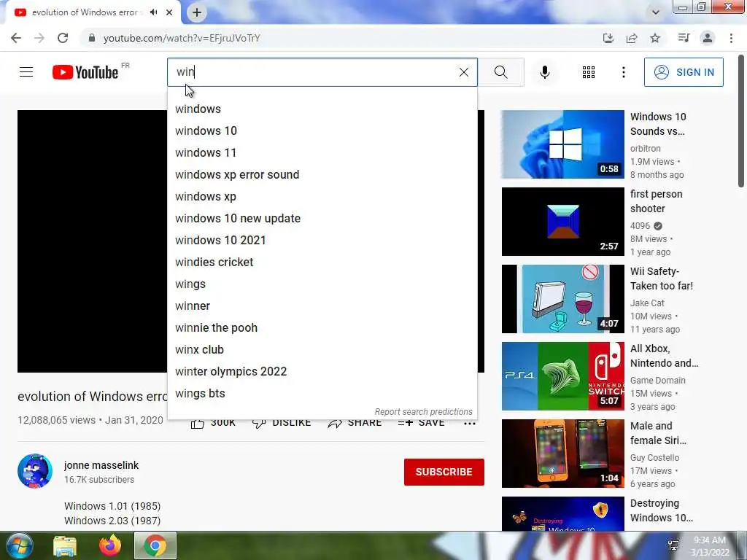Click 'Report search predictions' link
This screenshot has width=747, height=560.
[x=424, y=412]
